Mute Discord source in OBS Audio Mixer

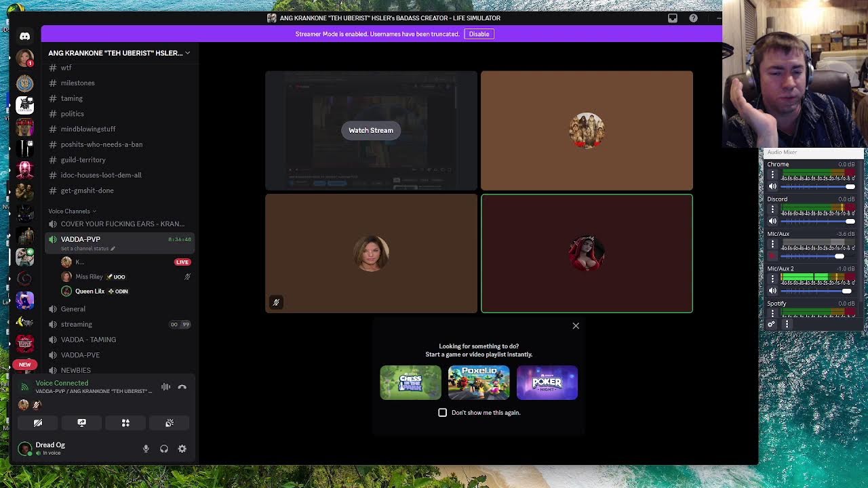click(x=772, y=221)
